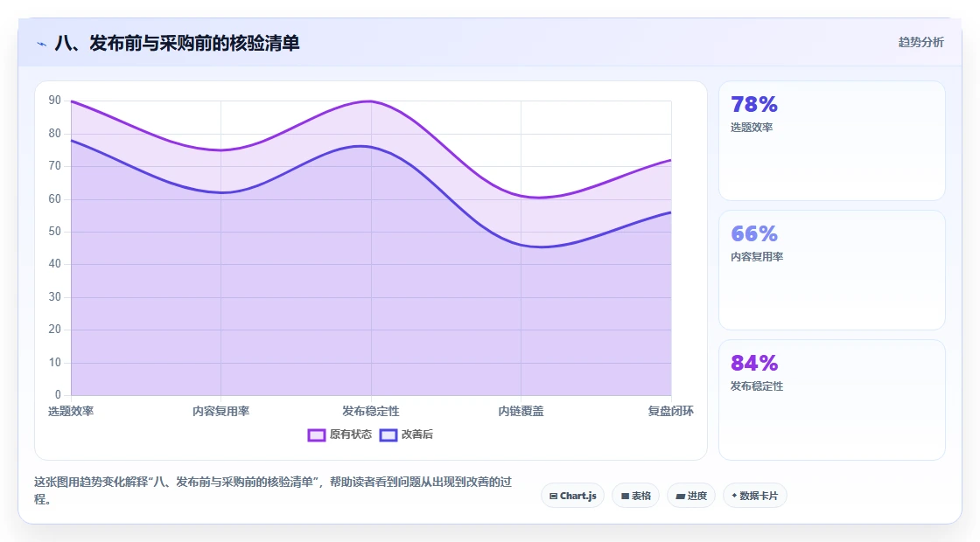980x542 pixels.
Task: Click the 内容复用率 caption in the second card
Action: click(756, 257)
